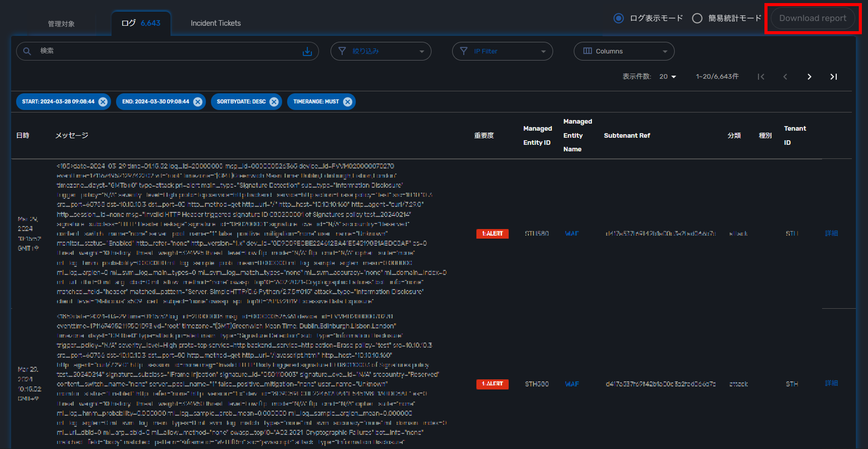The width and height of the screenshot is (868, 449).
Task: Switch to the 管理対象 tab
Action: point(61,24)
